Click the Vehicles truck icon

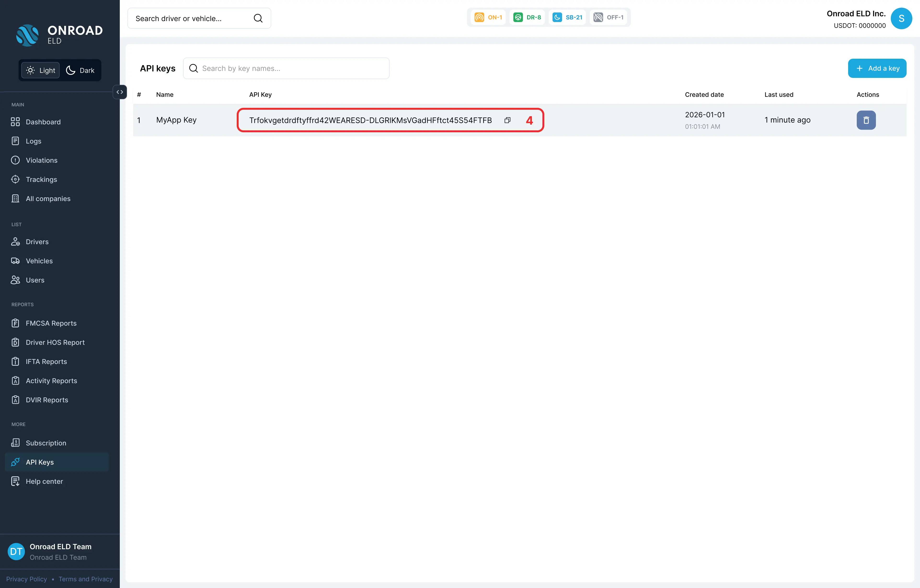pos(15,261)
